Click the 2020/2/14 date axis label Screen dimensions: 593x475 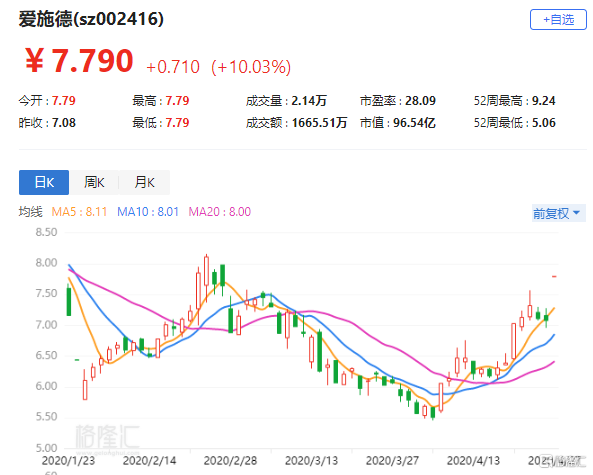tap(149, 461)
